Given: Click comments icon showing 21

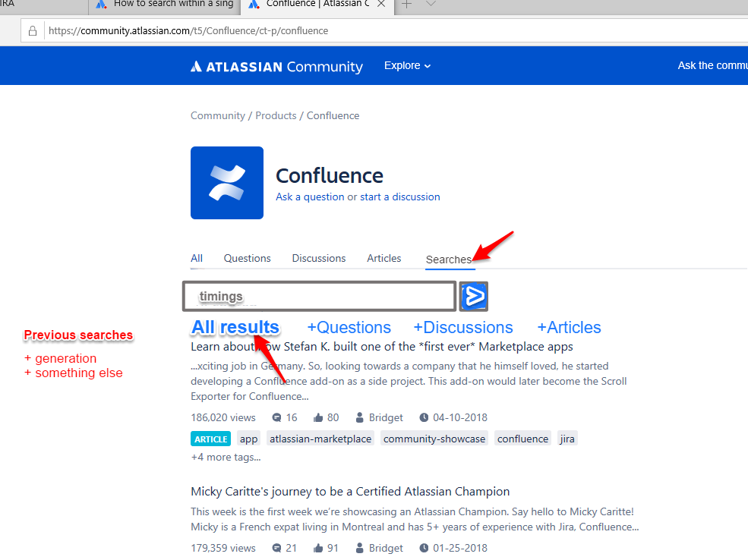Looking at the screenshot, I should 276,548.
